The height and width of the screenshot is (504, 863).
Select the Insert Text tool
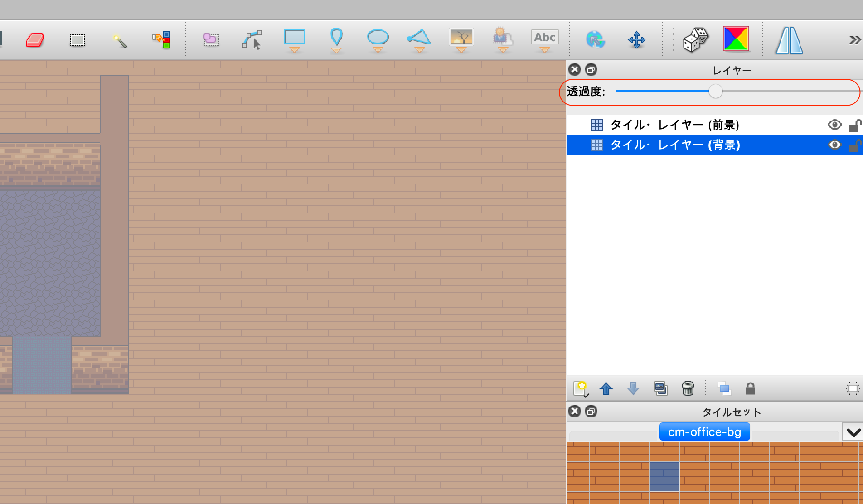point(544,38)
